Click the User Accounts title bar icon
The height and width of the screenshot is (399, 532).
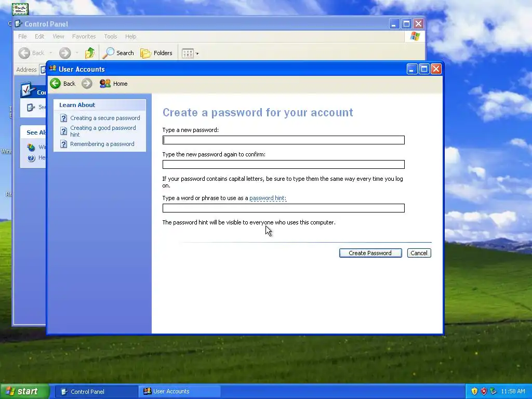pos(52,69)
